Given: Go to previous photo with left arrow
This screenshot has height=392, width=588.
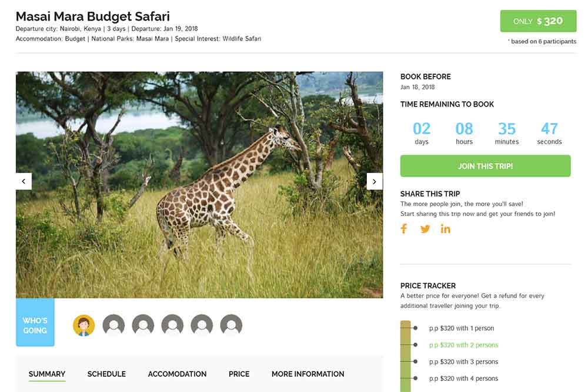Looking at the screenshot, I should tap(24, 181).
